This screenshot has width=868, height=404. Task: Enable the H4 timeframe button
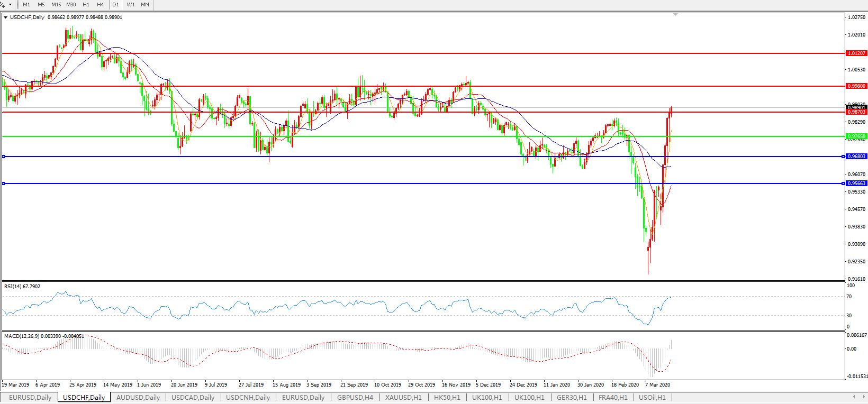[100, 5]
